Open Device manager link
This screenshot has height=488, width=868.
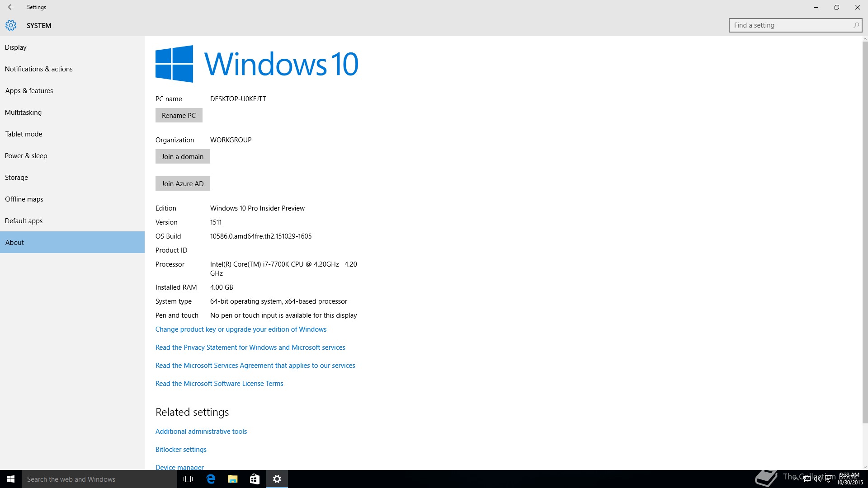coord(179,467)
